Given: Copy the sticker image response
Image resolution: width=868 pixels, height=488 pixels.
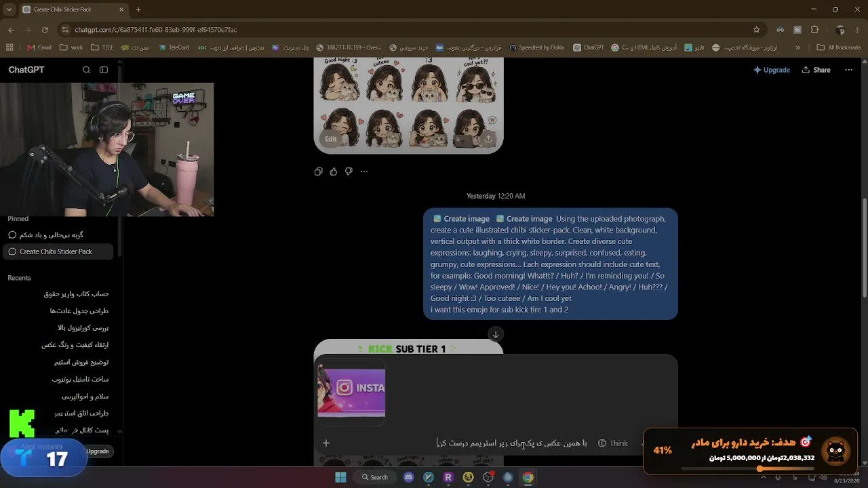Looking at the screenshot, I should pos(318,171).
